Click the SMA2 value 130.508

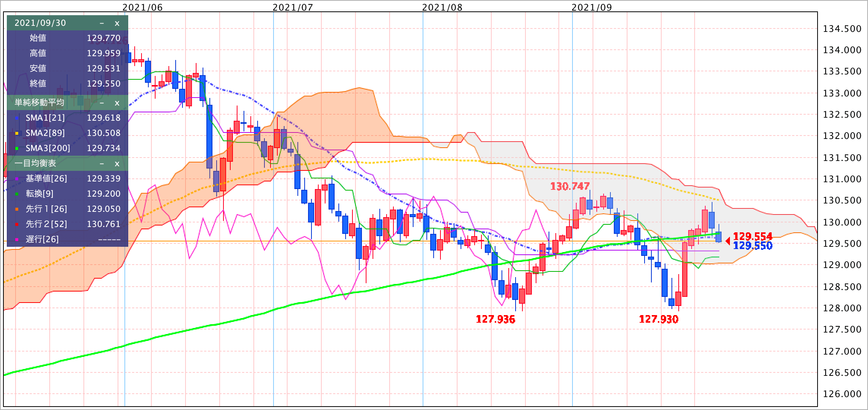tap(104, 133)
